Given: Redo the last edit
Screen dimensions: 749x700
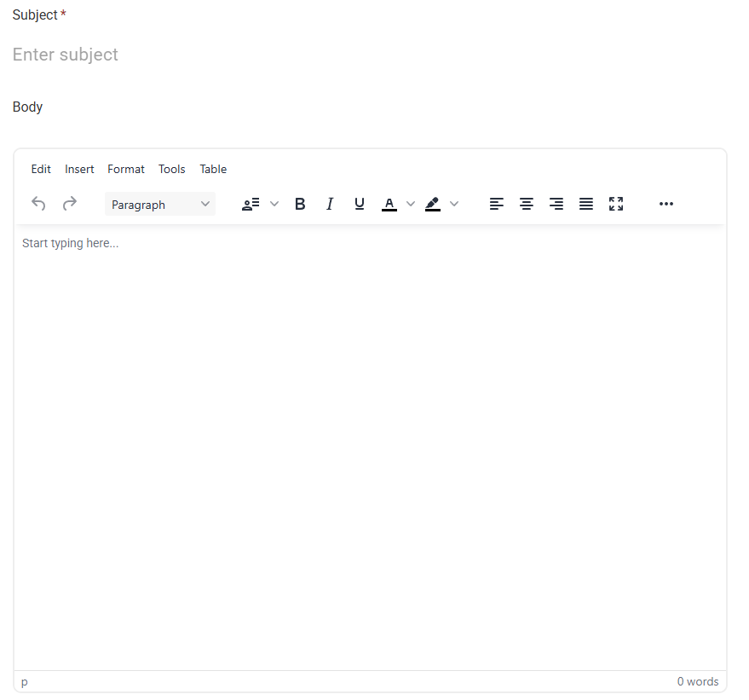Looking at the screenshot, I should tap(70, 204).
